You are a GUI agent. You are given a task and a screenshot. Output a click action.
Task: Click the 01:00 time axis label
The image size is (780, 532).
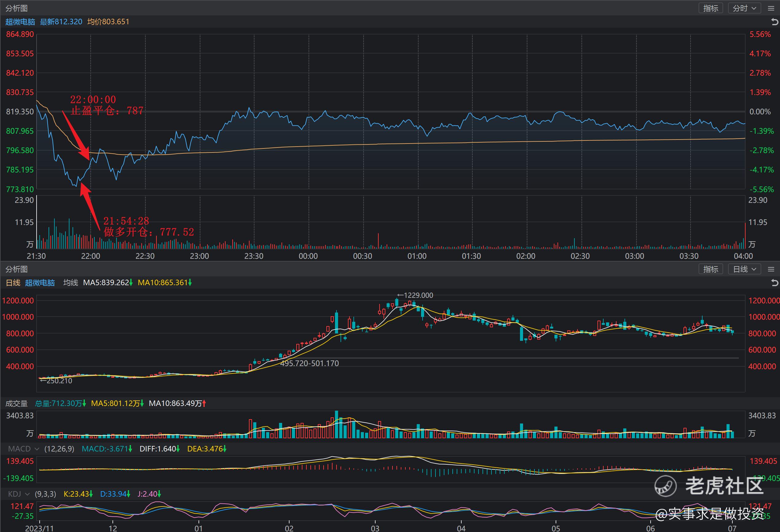tap(417, 256)
